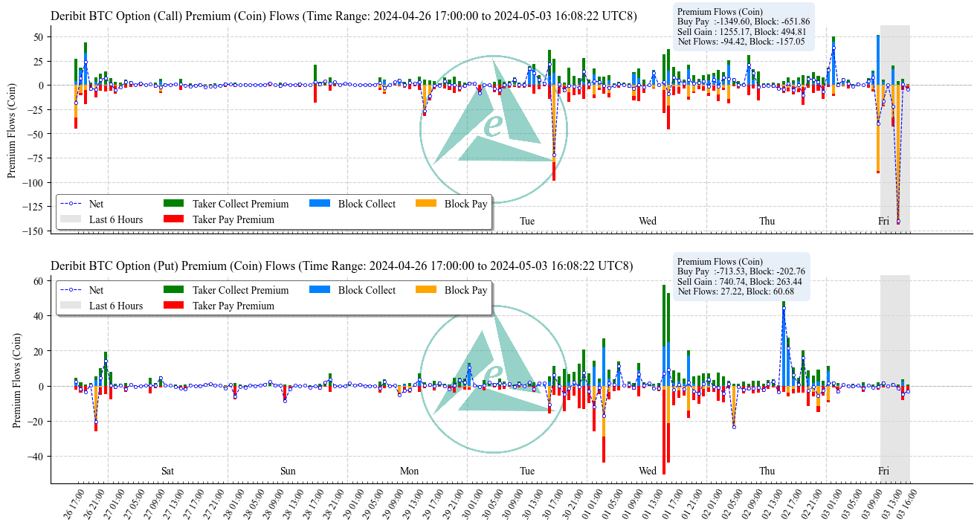Click 'Block Pay' label in Call legend

(465, 204)
